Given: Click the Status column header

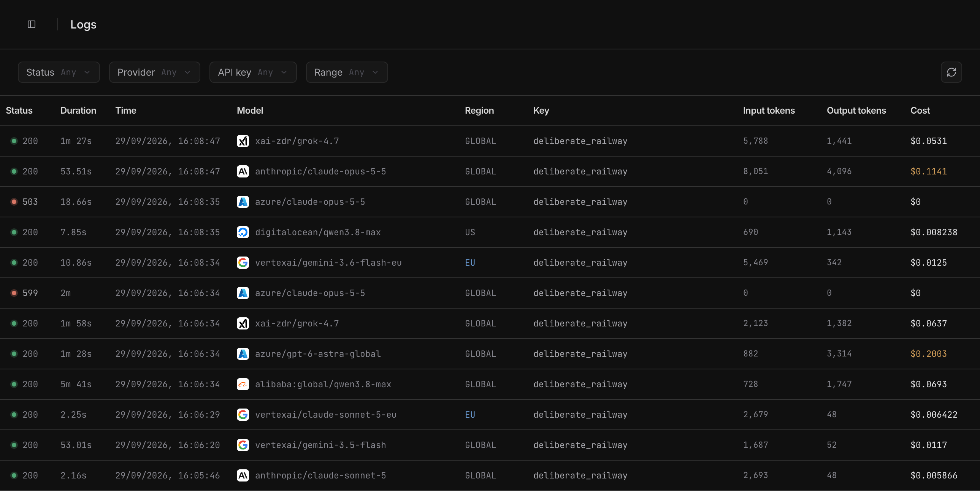Looking at the screenshot, I should coord(19,111).
